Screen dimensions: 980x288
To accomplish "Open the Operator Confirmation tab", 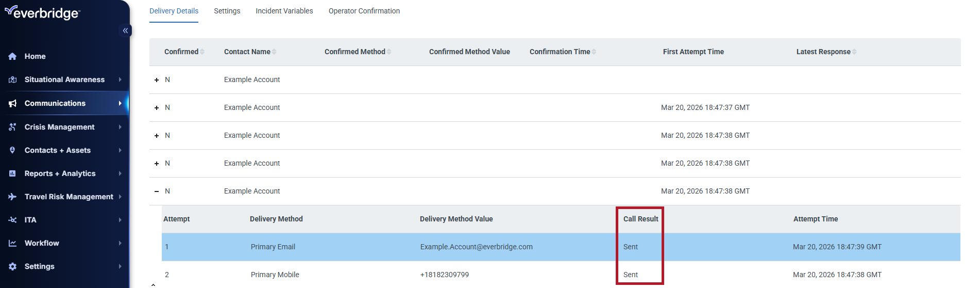I will tap(364, 11).
